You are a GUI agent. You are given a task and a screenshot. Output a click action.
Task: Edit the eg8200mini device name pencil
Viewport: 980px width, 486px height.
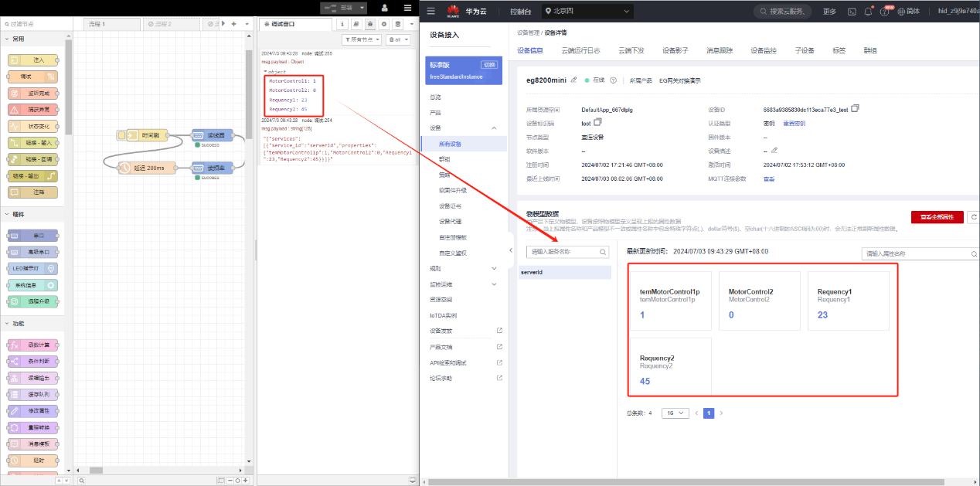(573, 80)
